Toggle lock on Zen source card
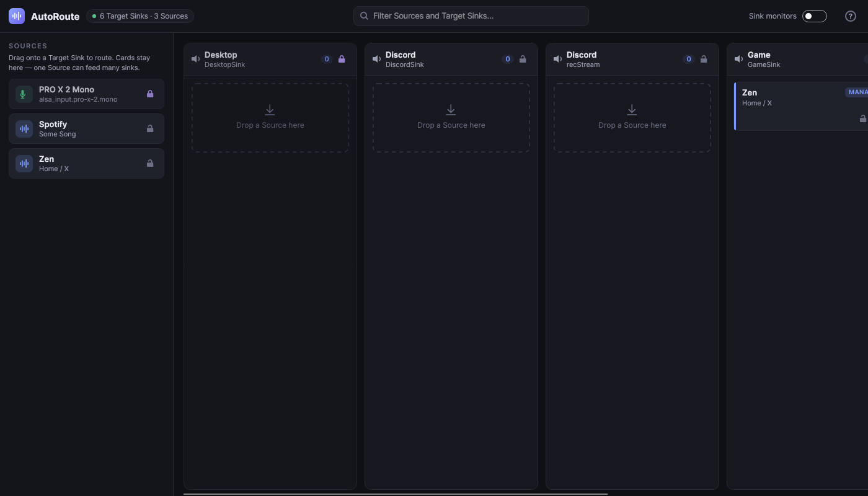The height and width of the screenshot is (496, 868). (150, 164)
